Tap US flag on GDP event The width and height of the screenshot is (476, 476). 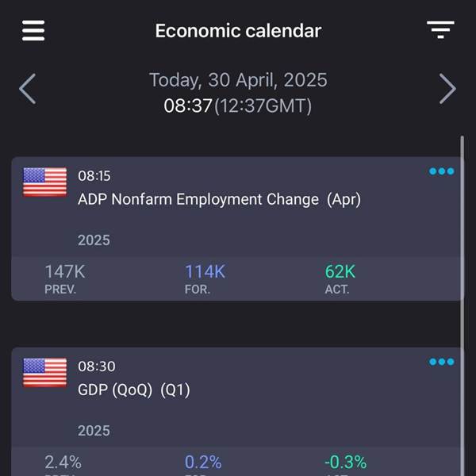[45, 373]
